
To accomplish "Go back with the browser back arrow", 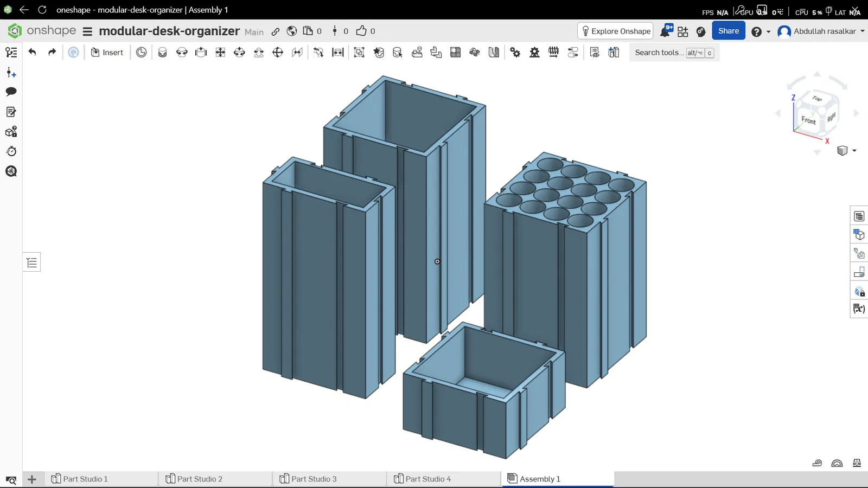I will point(24,10).
